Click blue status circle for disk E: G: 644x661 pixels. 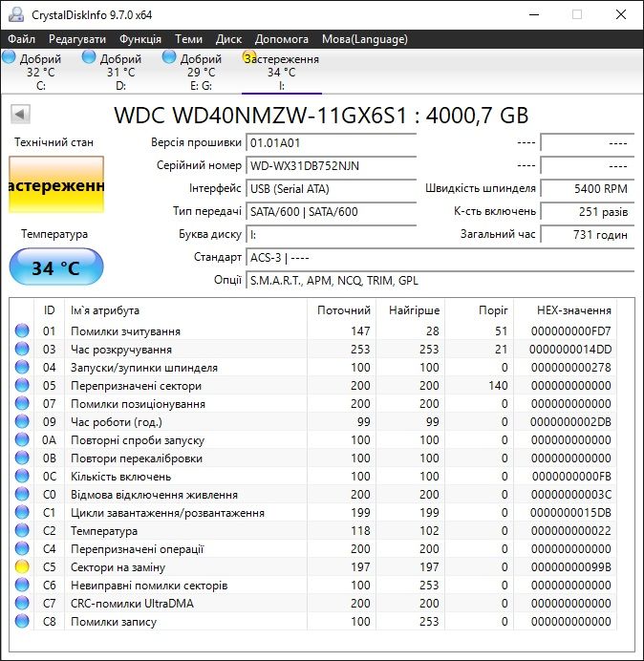pyautogui.click(x=169, y=57)
